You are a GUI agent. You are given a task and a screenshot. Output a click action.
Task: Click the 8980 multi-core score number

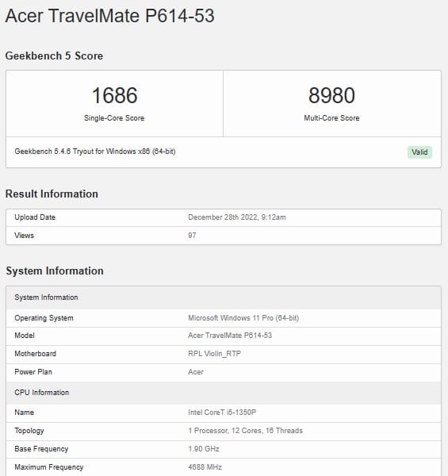(331, 95)
